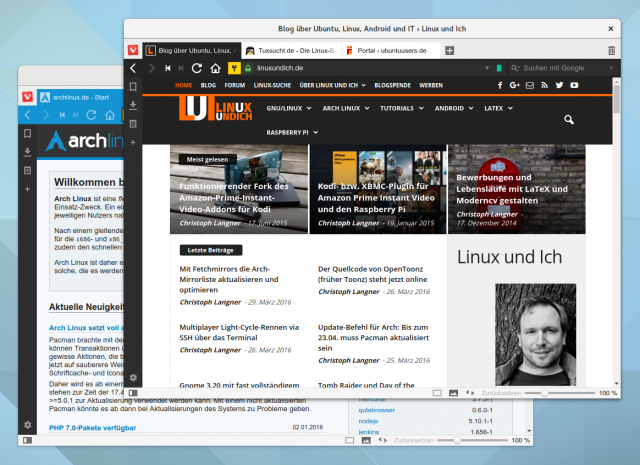This screenshot has height=465, width=640.
Task: Open settings gear in the archlinux.de window
Action: pos(27,425)
